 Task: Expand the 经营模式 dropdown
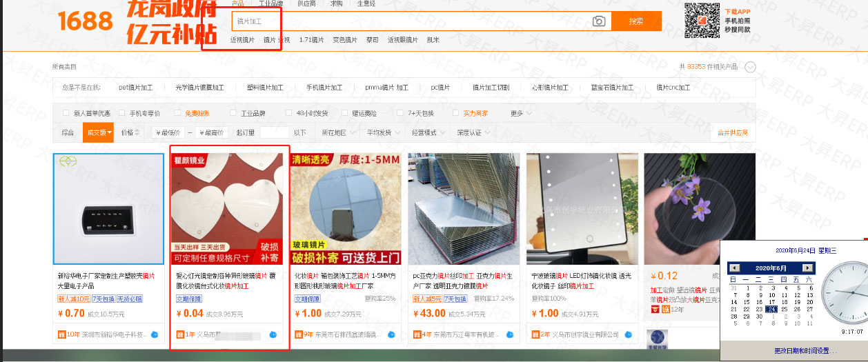428,132
